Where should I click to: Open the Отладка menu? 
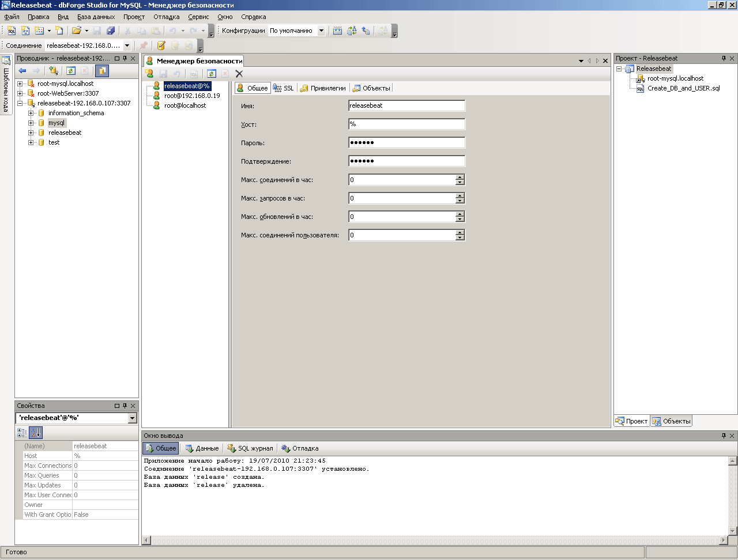point(167,17)
